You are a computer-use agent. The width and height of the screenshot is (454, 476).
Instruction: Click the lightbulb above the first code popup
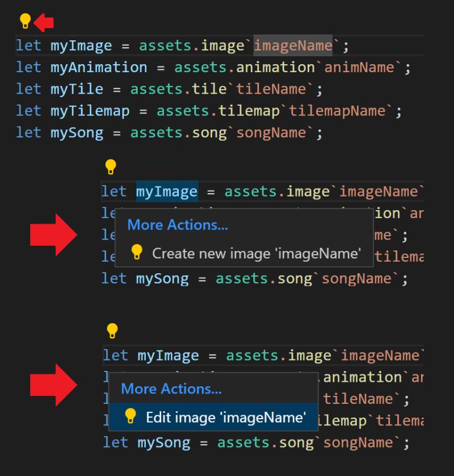click(x=111, y=166)
